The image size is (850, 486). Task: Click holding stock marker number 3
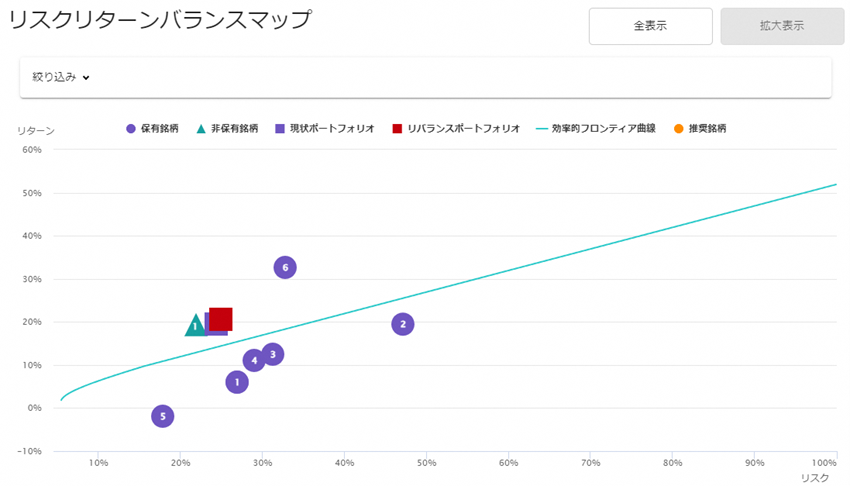[273, 354]
